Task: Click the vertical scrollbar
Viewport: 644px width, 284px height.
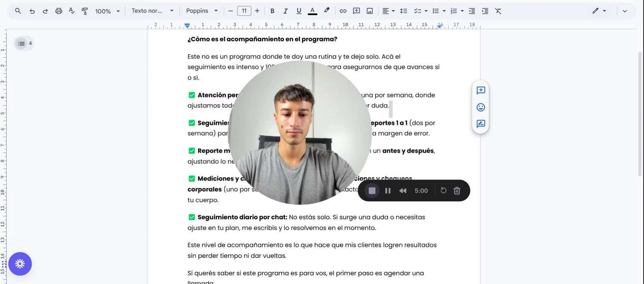Action: tap(640, 114)
